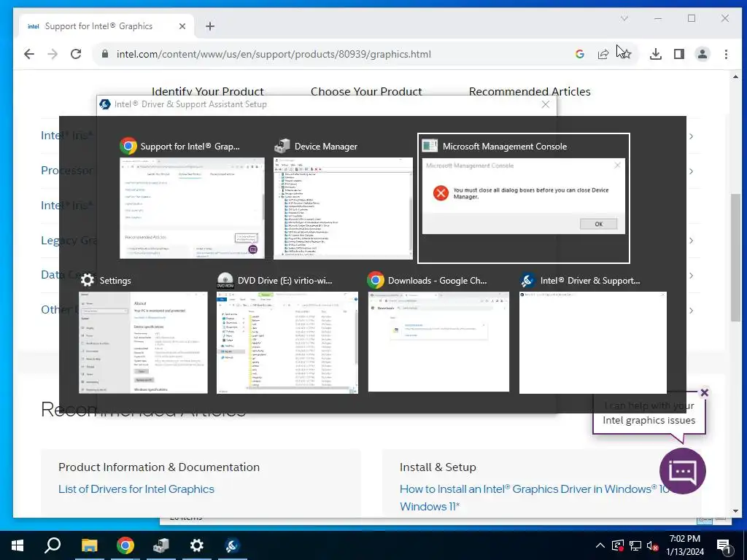This screenshot has width=747, height=560.
Task: Click the Intel Driver & Support switcher icon
Action: [x=527, y=281]
